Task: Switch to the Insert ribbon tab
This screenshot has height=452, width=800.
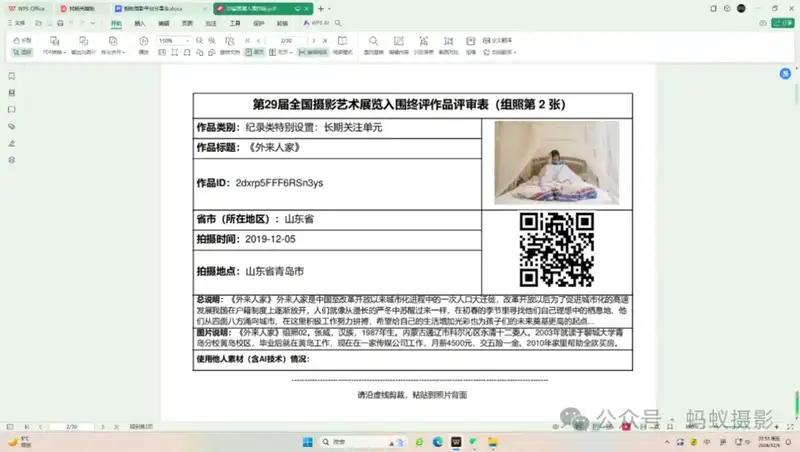Action: (139, 23)
